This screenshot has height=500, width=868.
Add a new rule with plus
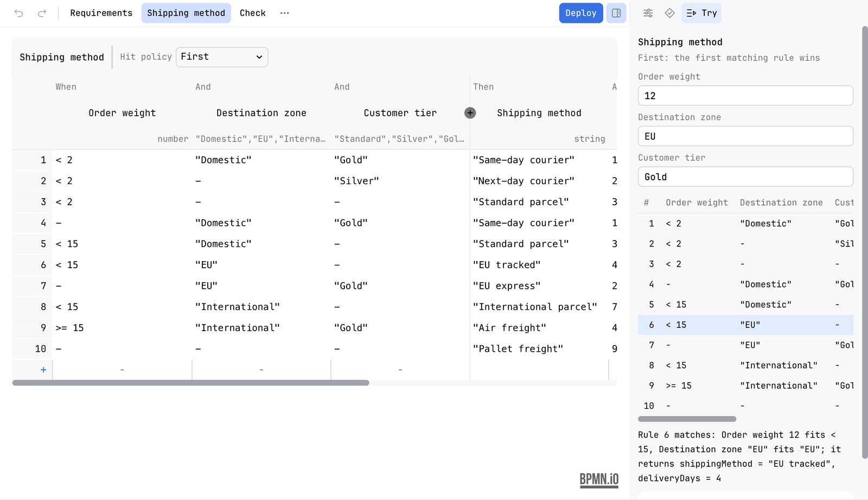[43, 370]
